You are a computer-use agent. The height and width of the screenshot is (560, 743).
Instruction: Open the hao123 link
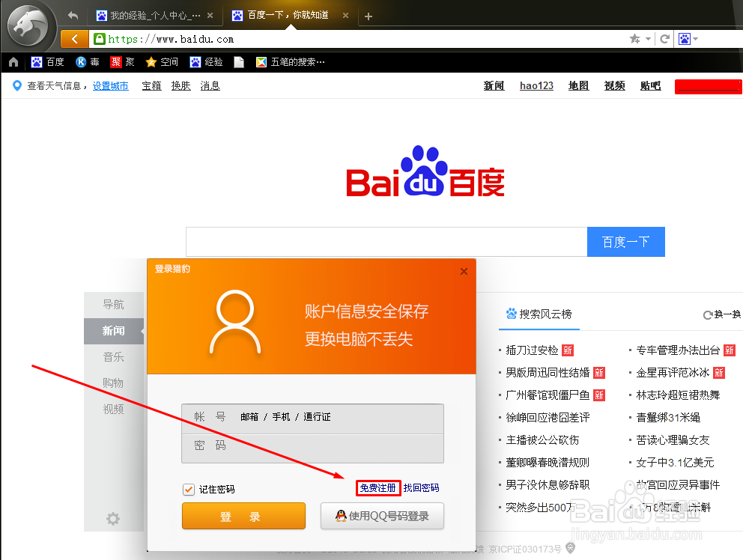point(536,86)
